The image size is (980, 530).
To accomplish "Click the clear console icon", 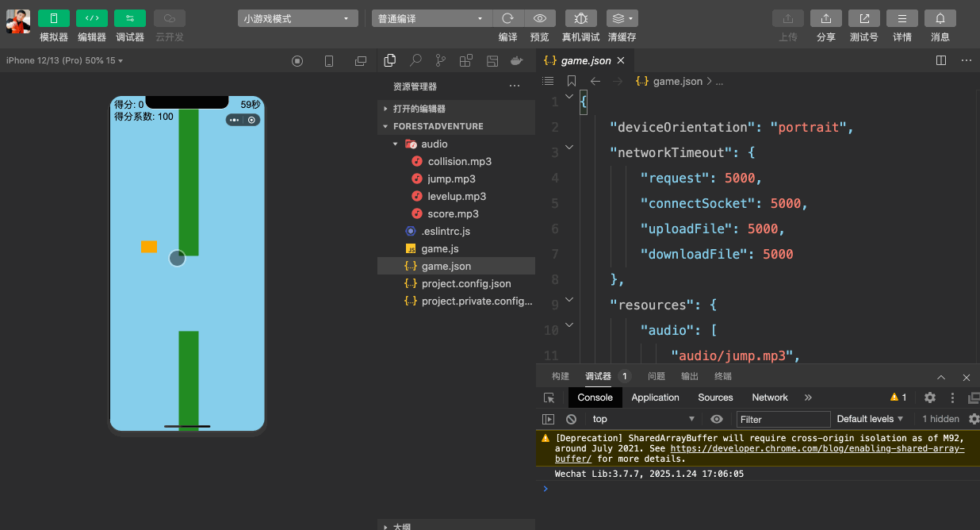I will [x=571, y=419].
